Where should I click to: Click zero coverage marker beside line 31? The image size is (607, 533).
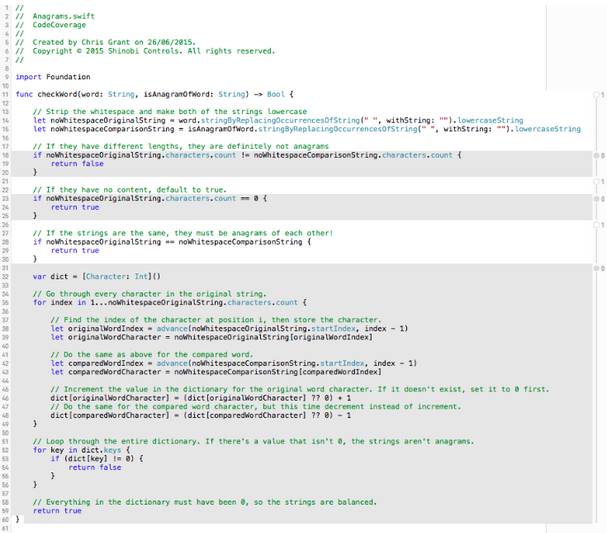pos(599,268)
